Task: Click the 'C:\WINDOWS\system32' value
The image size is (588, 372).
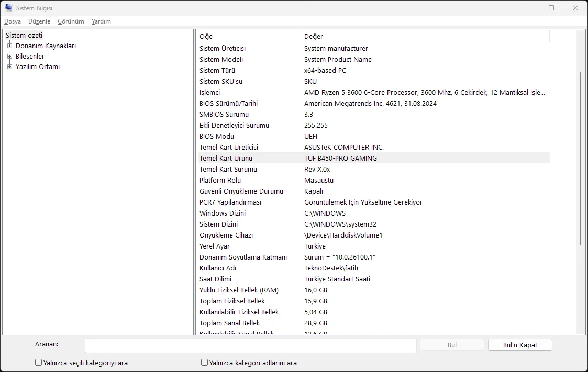Action: point(340,224)
